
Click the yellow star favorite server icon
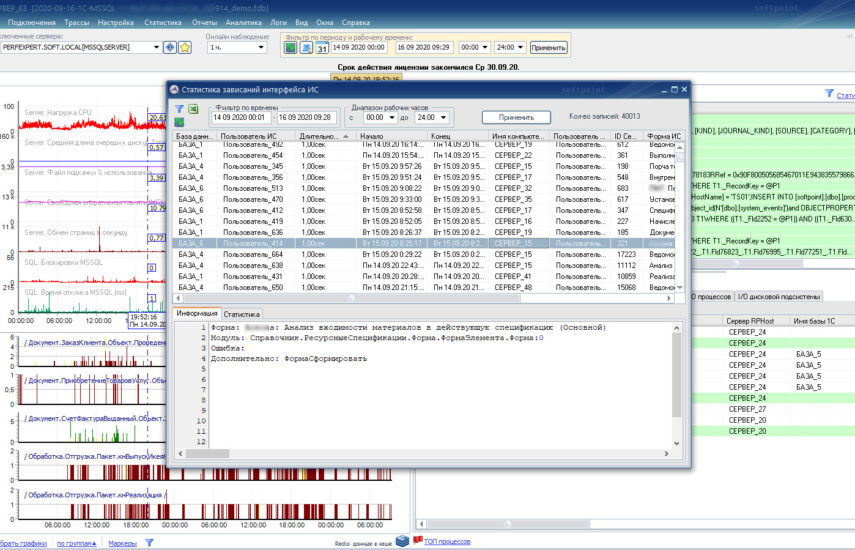(185, 47)
